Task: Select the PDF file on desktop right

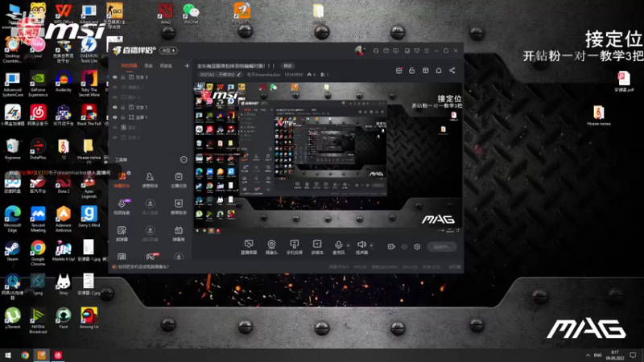Action: [x=623, y=81]
